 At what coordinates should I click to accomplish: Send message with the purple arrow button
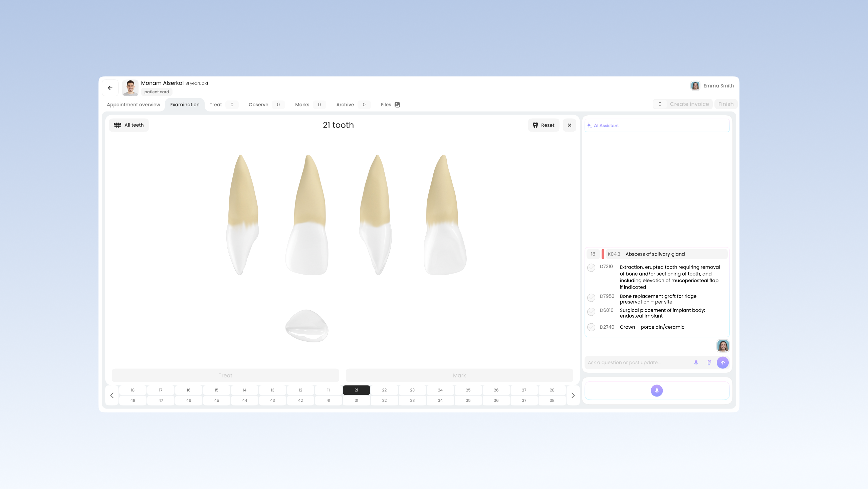click(x=723, y=363)
